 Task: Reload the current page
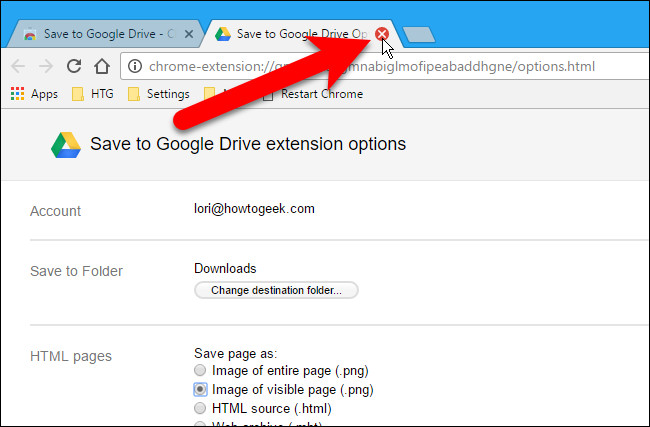tap(74, 66)
